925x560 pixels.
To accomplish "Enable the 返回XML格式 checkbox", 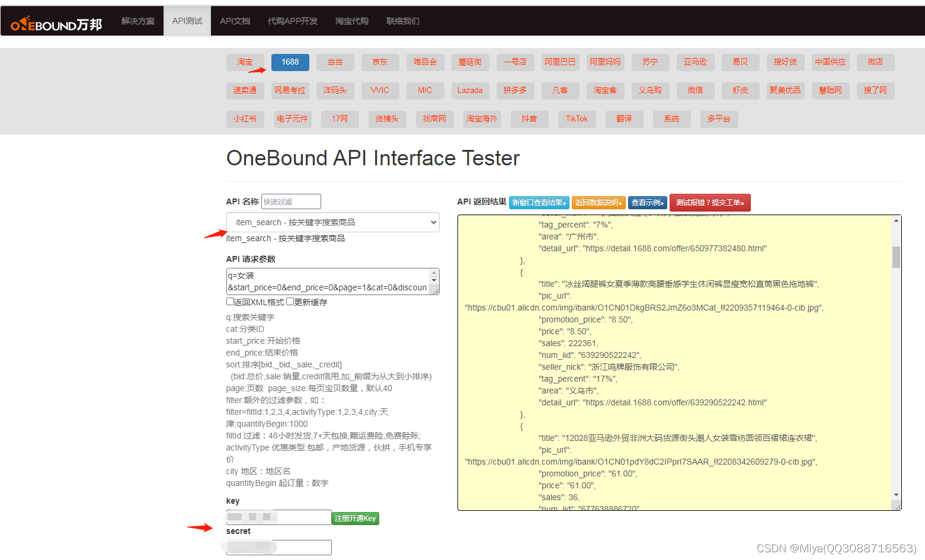I will (230, 302).
